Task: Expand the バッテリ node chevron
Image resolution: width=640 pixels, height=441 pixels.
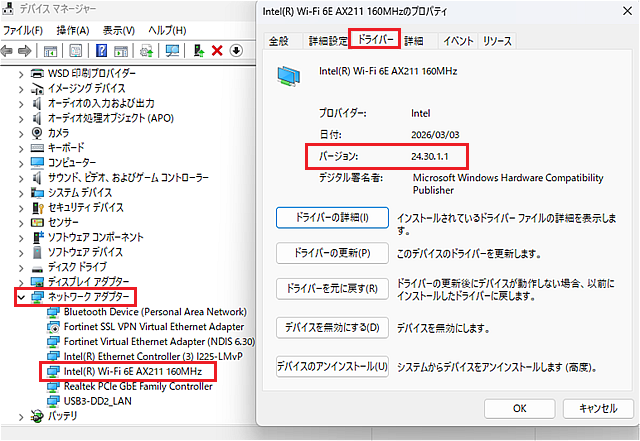Action: pyautogui.click(x=21, y=416)
